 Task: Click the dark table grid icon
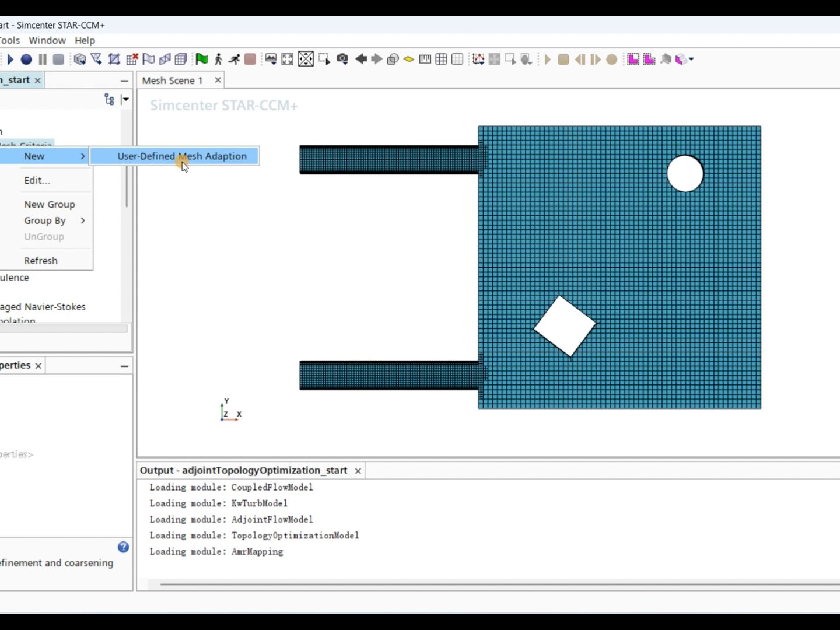pyautogui.click(x=442, y=59)
